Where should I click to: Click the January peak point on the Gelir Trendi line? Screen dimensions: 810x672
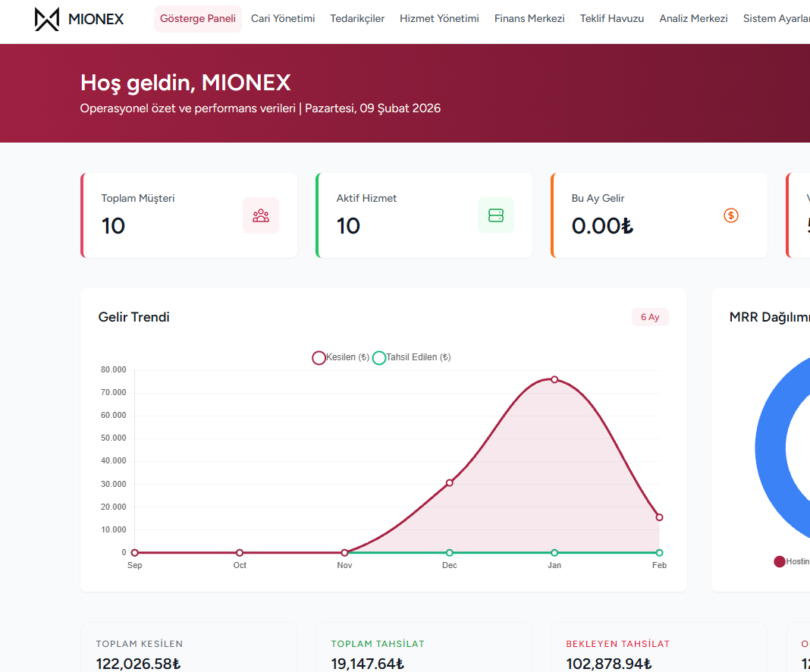[x=554, y=379]
